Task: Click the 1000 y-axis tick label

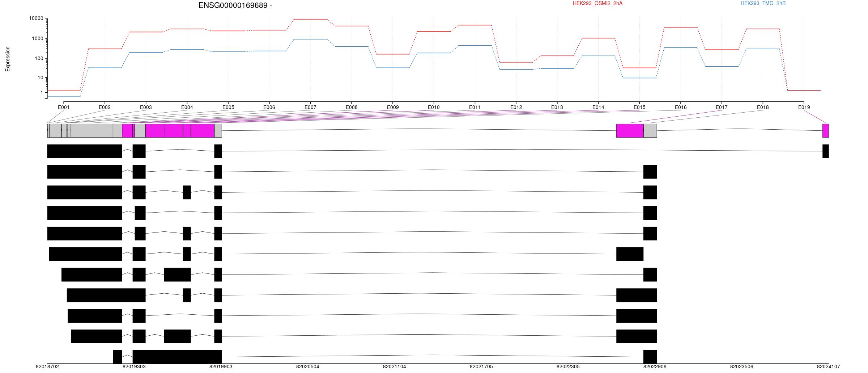Action: point(38,38)
